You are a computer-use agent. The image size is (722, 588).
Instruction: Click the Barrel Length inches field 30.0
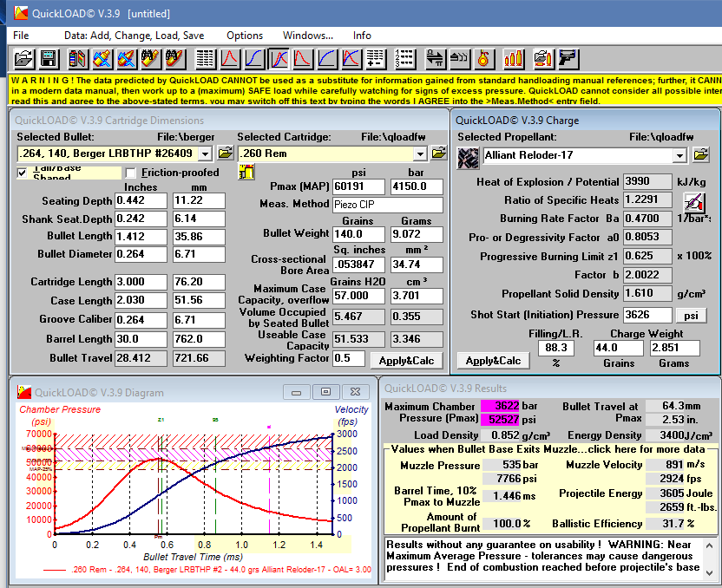(141, 339)
